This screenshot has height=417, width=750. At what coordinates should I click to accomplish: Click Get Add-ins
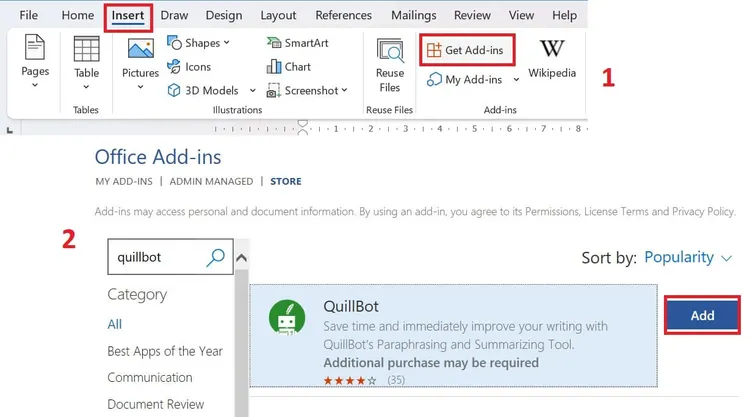pos(467,50)
